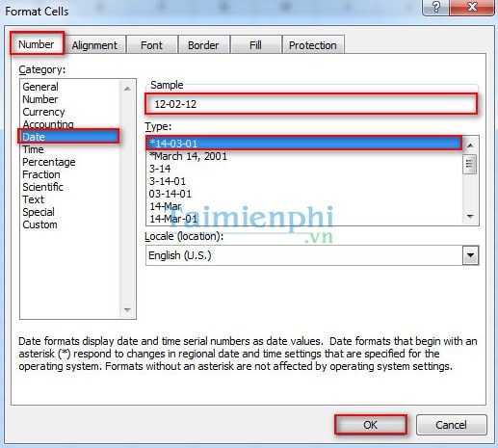The width and height of the screenshot is (498, 448).
Task: Expand the Locale location dropdown arrow
Action: tap(471, 255)
